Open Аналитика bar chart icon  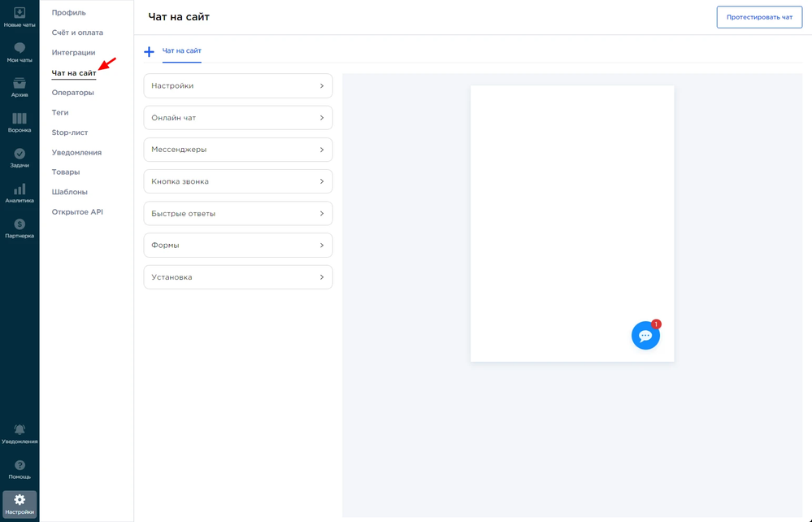(x=20, y=189)
